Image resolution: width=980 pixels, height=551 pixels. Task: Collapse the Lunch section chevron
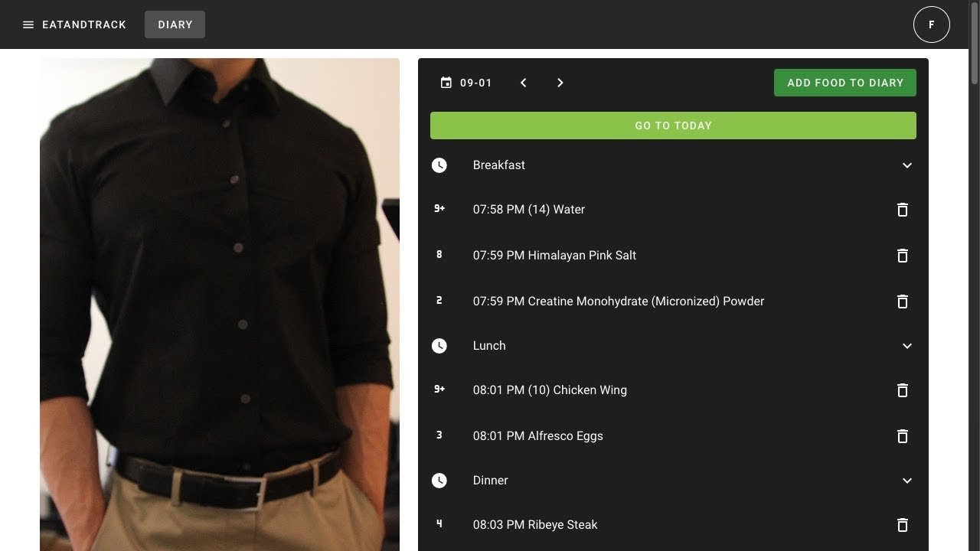pyautogui.click(x=906, y=346)
